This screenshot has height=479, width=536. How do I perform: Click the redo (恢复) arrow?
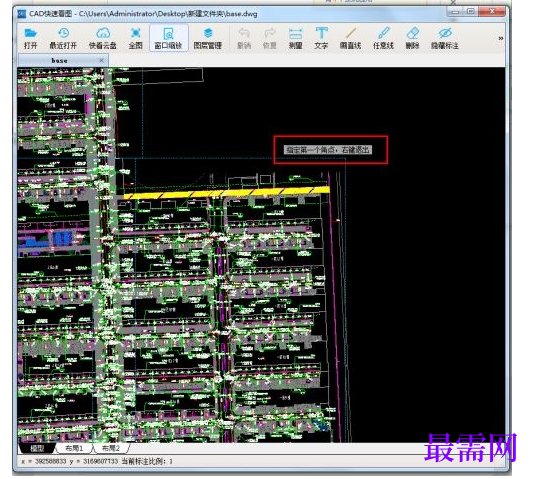pos(270,38)
